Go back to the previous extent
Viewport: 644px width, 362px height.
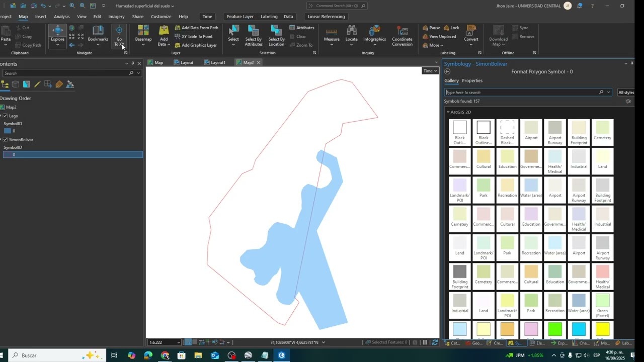71,45
